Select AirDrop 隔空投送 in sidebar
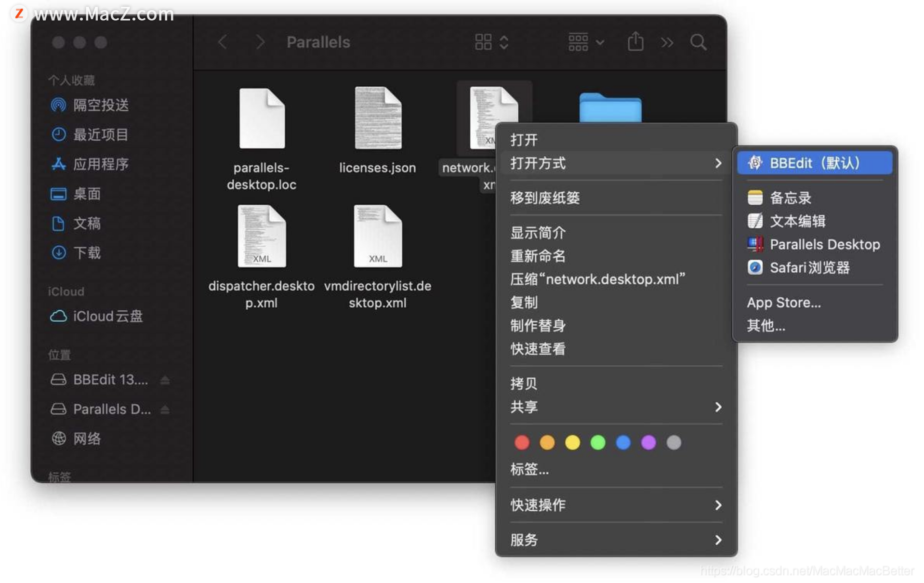This screenshot has width=924, height=583. tap(91, 105)
